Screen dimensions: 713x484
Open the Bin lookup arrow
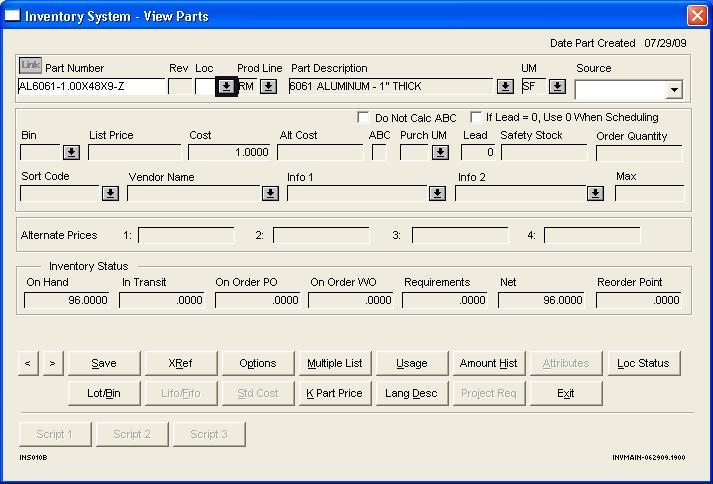click(x=71, y=152)
